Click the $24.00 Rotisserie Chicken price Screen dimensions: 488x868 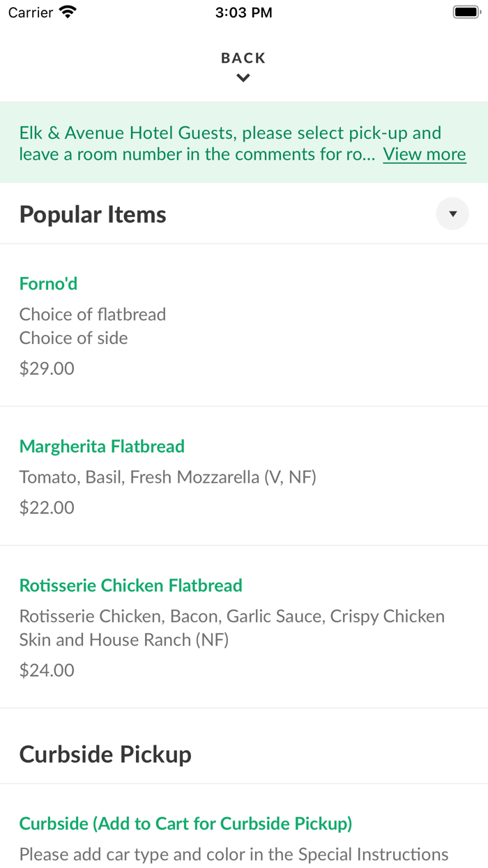pyautogui.click(x=47, y=671)
